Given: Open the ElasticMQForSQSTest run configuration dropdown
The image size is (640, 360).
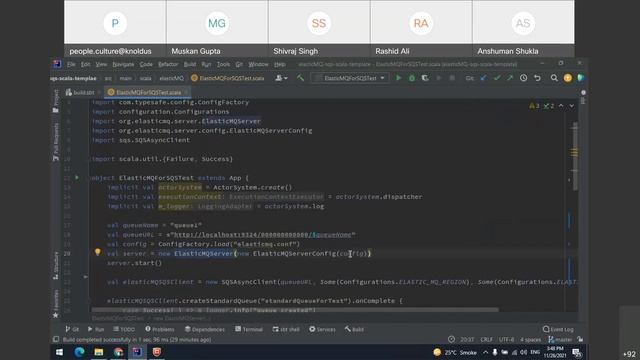Looking at the screenshot, I should pyautogui.click(x=350, y=78).
